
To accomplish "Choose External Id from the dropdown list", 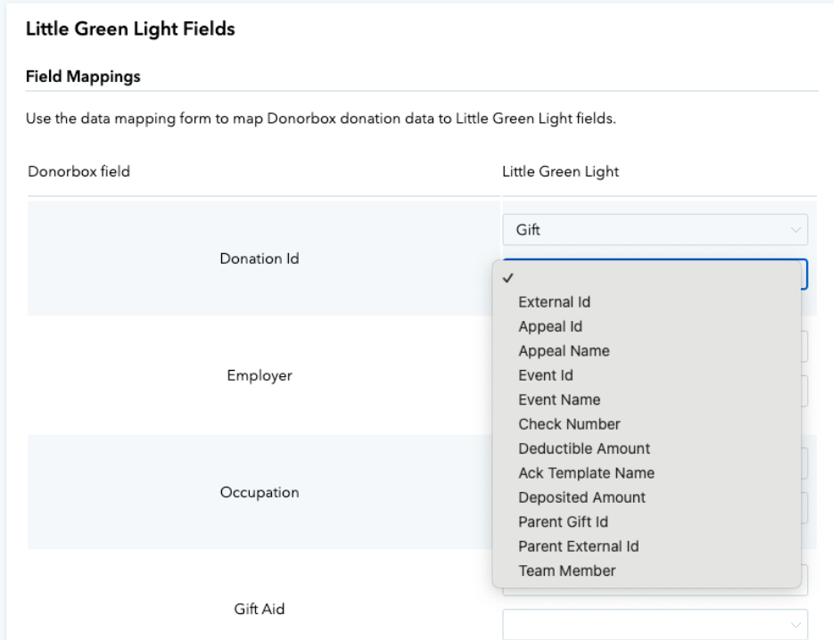I will pos(646,302).
